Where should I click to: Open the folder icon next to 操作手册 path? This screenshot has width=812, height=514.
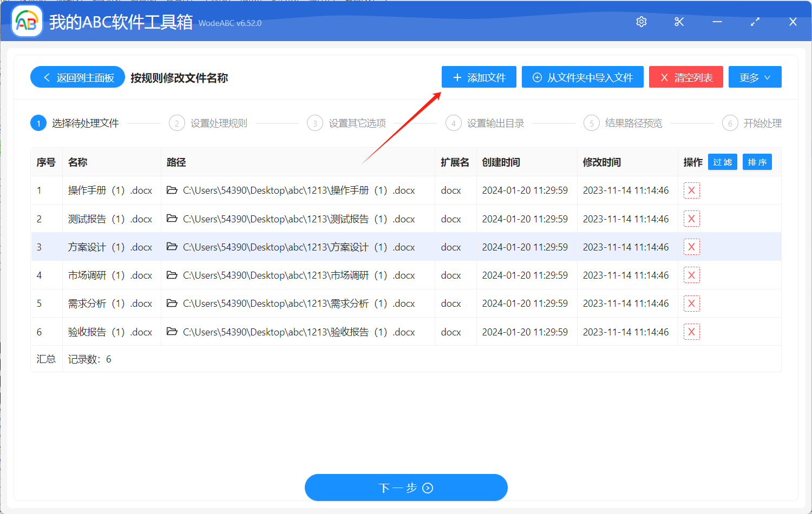171,190
